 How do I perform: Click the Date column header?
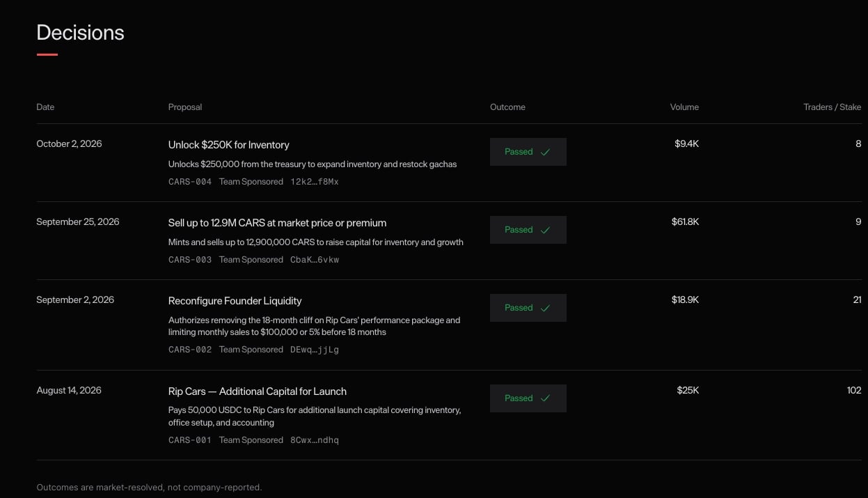45,107
